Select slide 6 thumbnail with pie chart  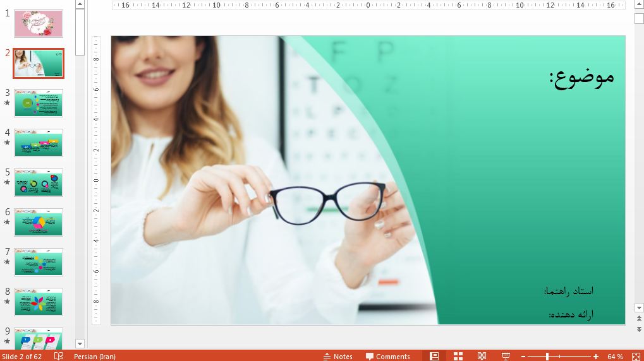39,222
